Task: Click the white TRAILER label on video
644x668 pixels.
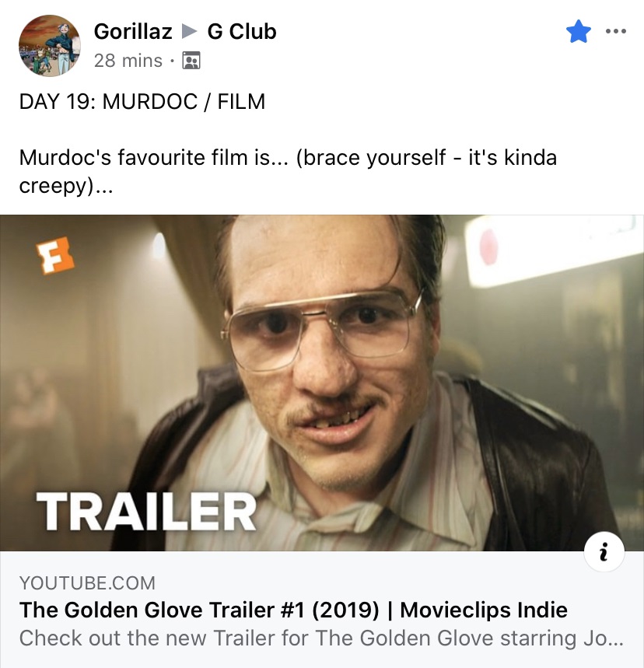Action: pos(146,511)
